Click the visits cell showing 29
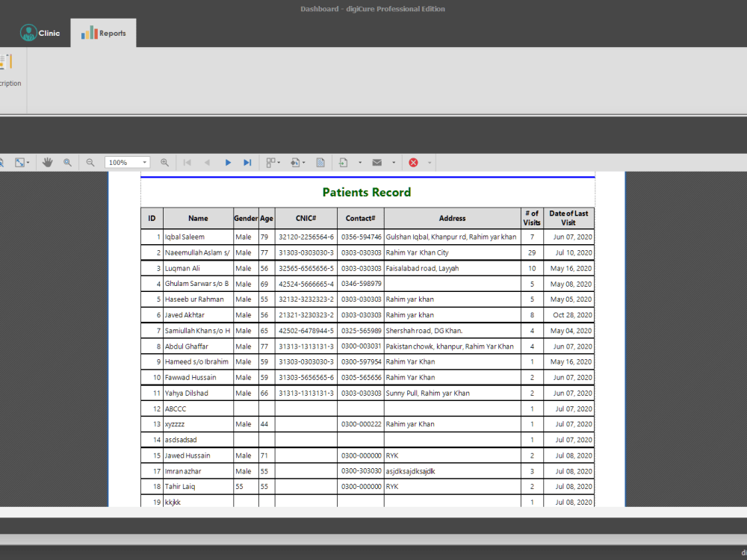This screenshot has width=747, height=560. (x=532, y=252)
